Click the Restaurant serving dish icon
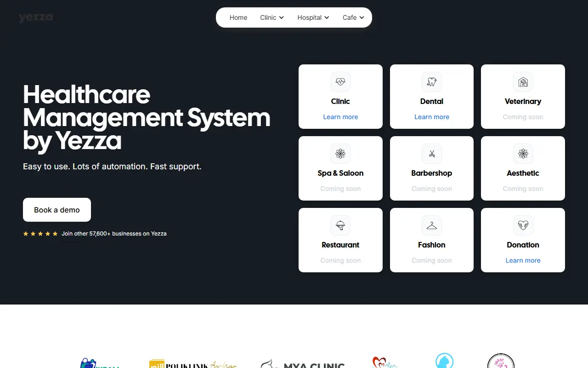Image resolution: width=588 pixels, height=368 pixels. click(x=340, y=225)
